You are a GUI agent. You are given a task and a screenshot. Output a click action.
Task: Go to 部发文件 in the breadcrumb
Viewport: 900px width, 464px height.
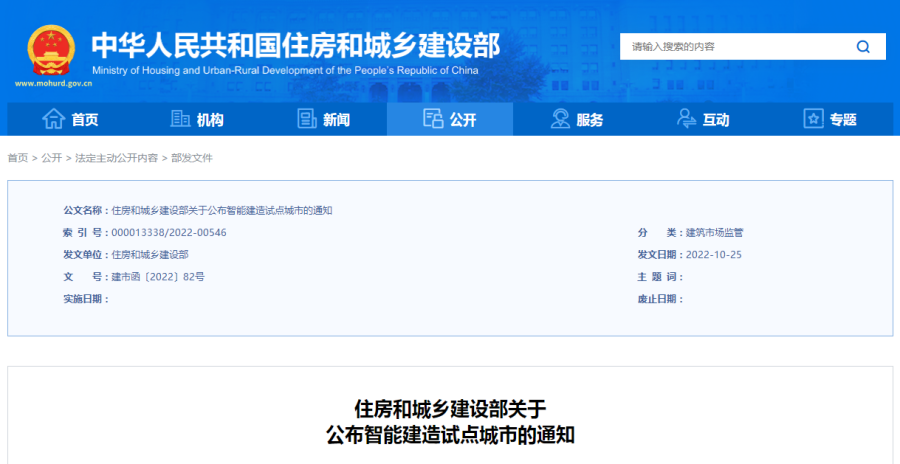pyautogui.click(x=192, y=158)
